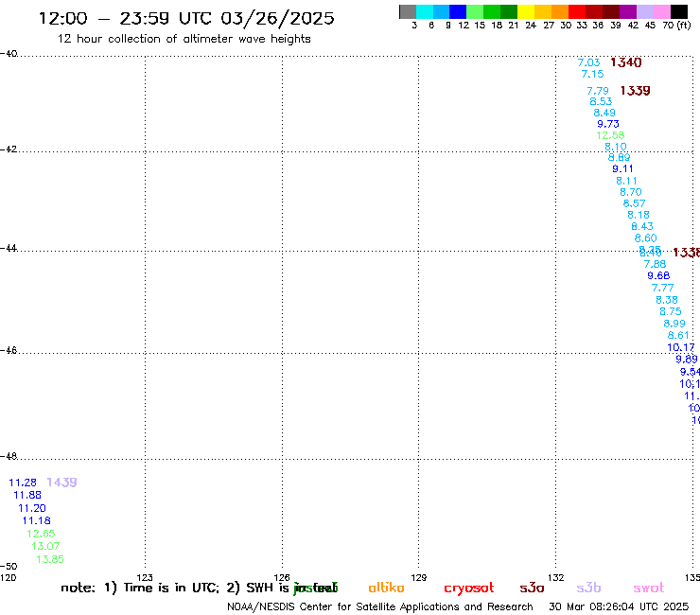The width and height of the screenshot is (700, 615).
Task: Click the 8.99 value
Action: pos(674,324)
